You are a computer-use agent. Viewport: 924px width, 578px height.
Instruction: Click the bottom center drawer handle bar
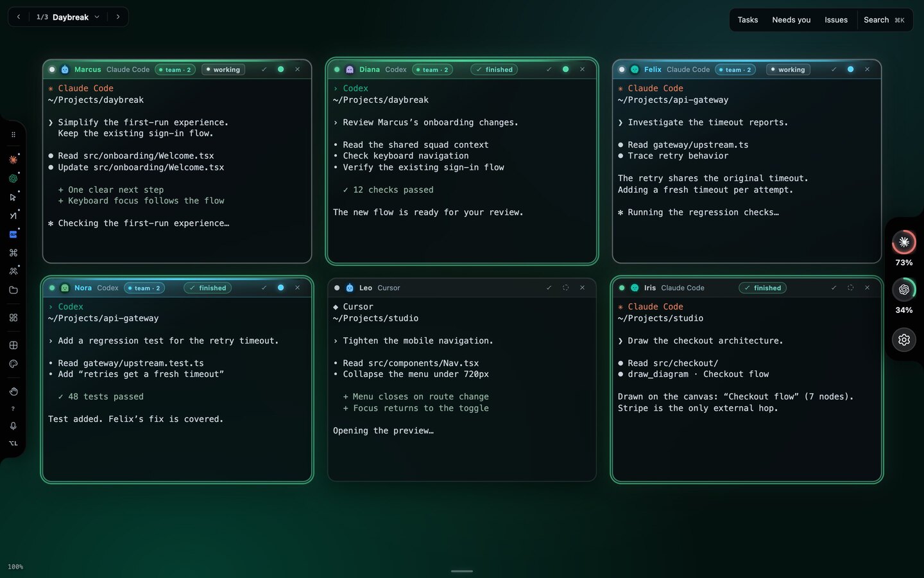click(x=462, y=571)
